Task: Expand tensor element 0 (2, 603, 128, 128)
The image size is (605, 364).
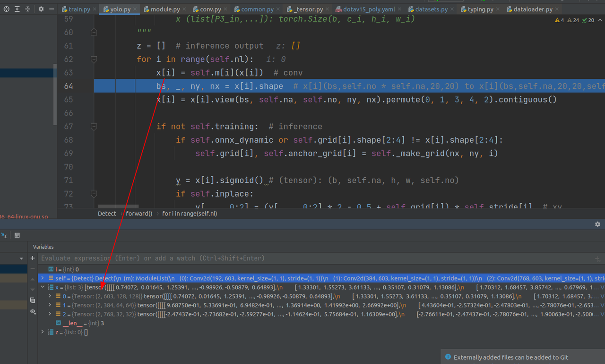Action: pos(50,296)
